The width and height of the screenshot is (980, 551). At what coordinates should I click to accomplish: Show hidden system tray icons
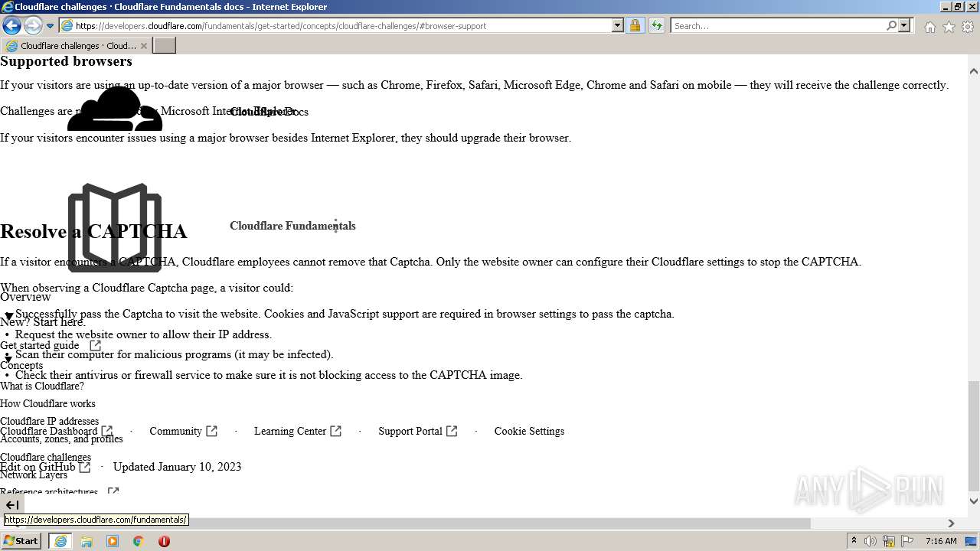[854, 540]
